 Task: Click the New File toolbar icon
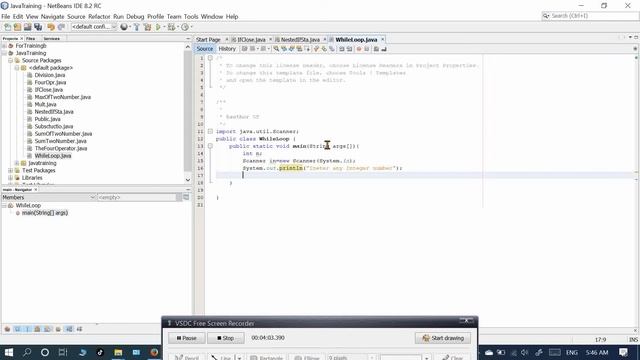tap(7, 27)
